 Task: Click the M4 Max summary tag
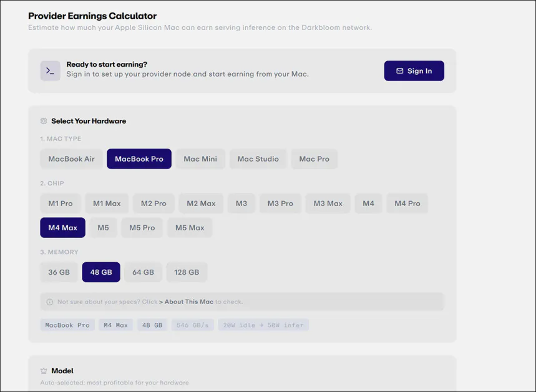116,325
